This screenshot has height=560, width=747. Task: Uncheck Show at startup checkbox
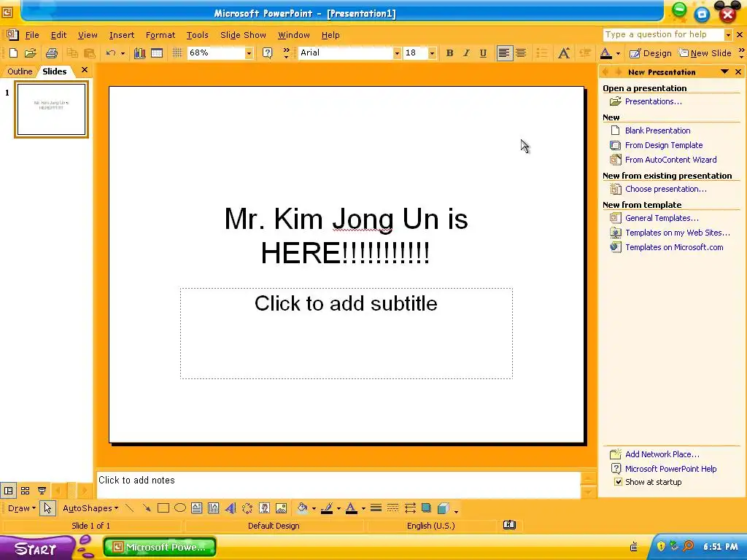[x=618, y=482]
